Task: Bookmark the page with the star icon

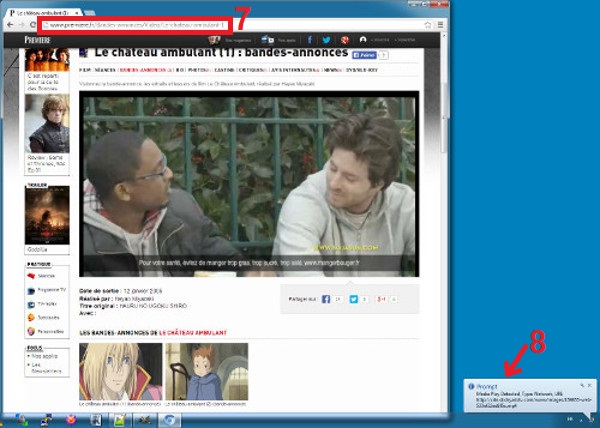Action: coord(428,23)
